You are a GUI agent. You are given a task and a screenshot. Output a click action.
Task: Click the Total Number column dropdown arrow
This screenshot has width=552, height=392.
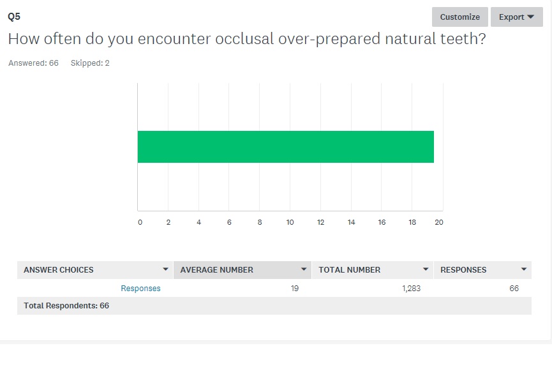pyautogui.click(x=426, y=270)
